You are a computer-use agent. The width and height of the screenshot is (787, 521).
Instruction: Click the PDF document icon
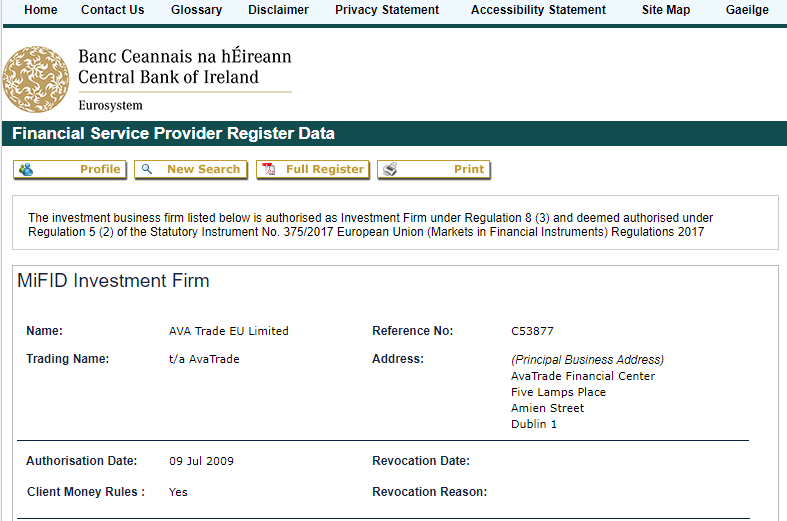(268, 170)
